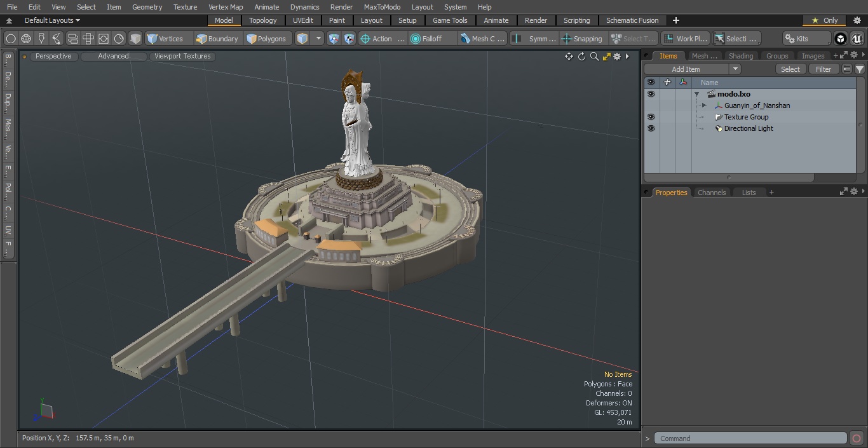Open Perspective view type selector
Image resolution: width=868 pixels, height=448 pixels.
pos(53,56)
